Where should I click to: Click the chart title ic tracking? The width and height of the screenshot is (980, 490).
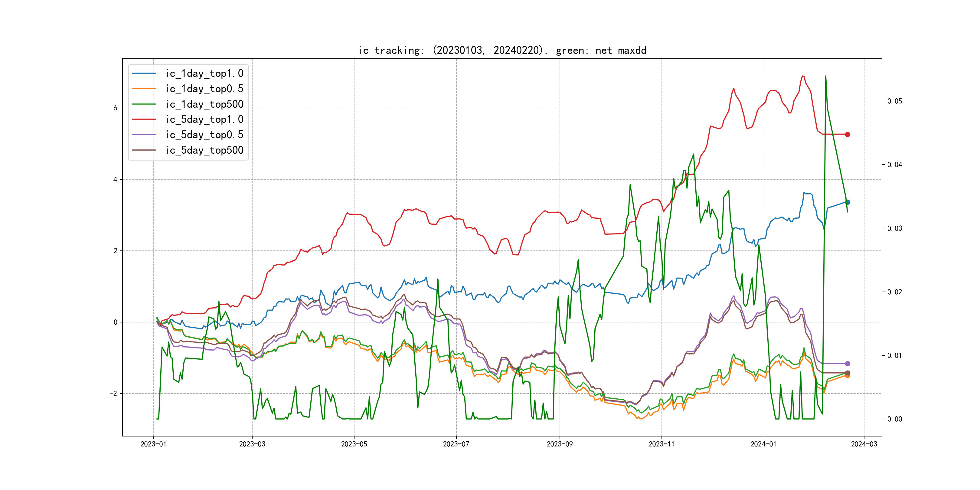(502, 50)
